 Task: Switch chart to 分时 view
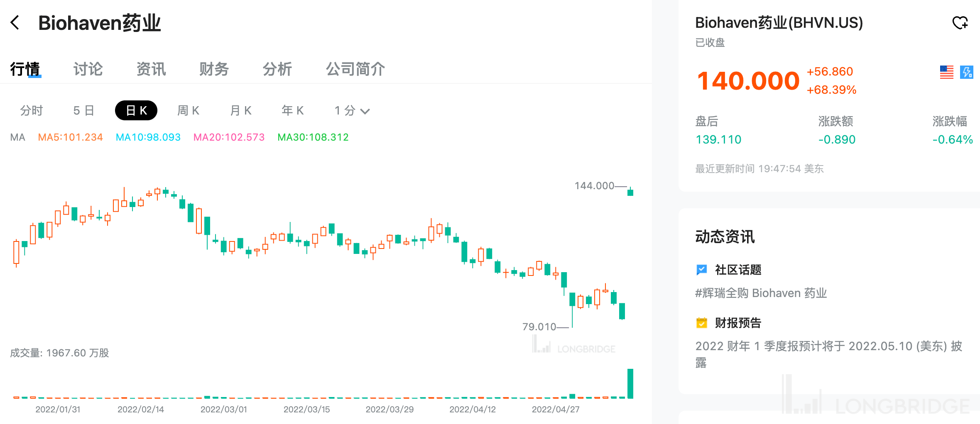[x=31, y=110]
